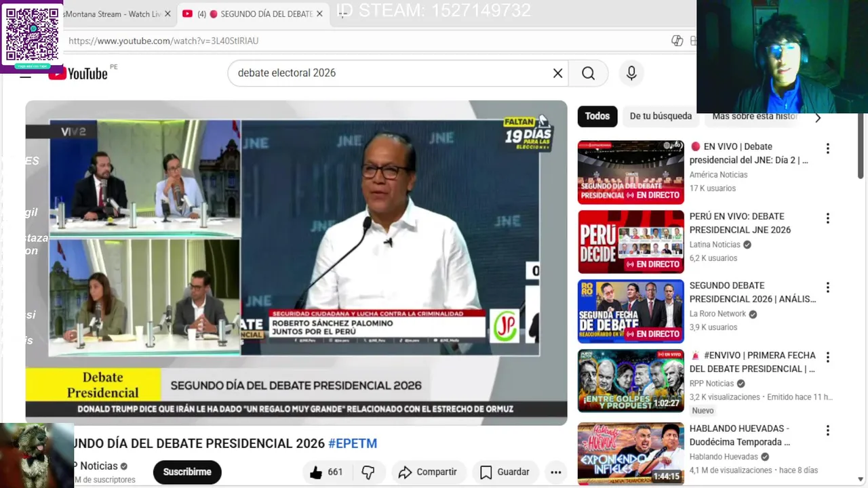Open title #ENVIVO PRIMERA FECHA DEL DEBATE

[x=753, y=362]
